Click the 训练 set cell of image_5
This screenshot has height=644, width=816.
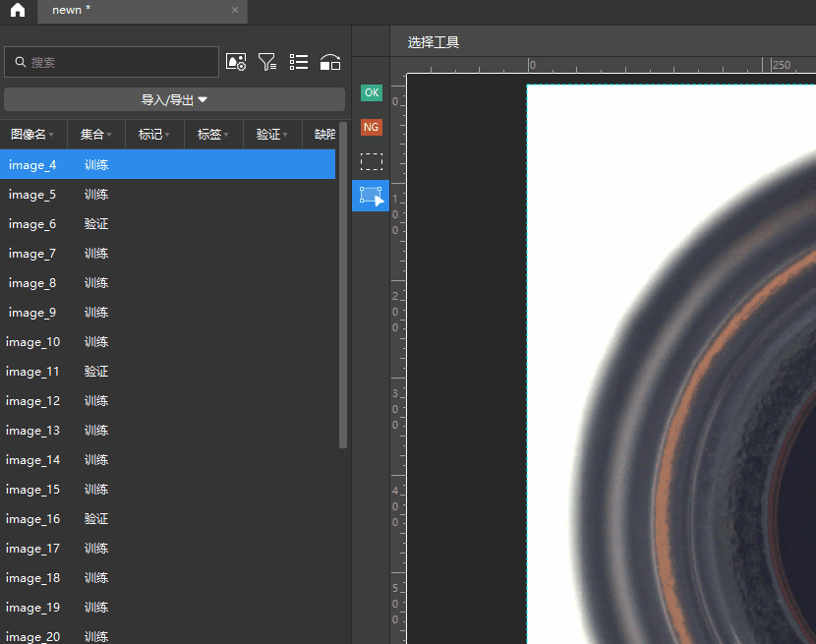pyautogui.click(x=96, y=195)
